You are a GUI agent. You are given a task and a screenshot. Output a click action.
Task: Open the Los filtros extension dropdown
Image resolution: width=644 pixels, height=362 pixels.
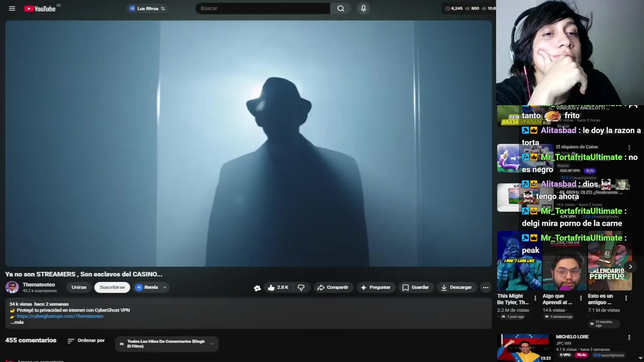click(x=147, y=9)
